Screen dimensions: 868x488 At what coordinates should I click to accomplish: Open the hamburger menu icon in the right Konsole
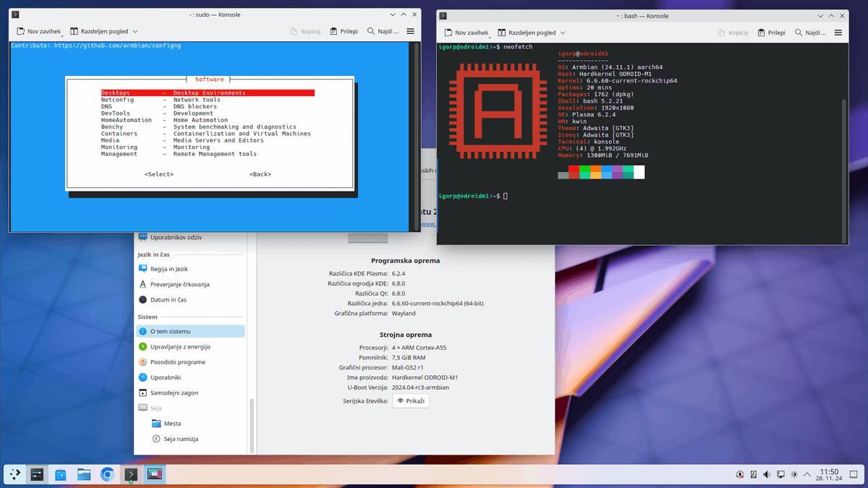point(838,33)
